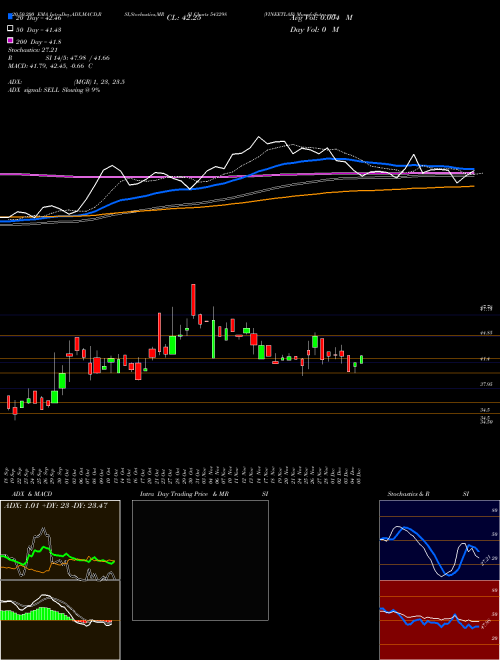Screen dimensions: 500x660
Task: Click the 'MACD: 41.79, 42.45, -0.66 C' line
Action: click(x=51, y=66)
